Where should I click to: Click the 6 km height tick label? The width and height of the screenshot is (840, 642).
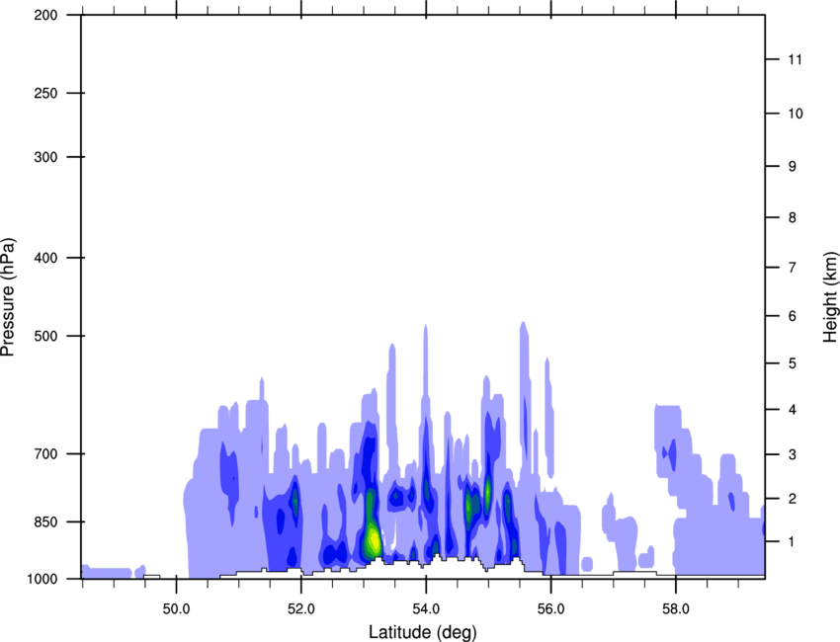pos(793,316)
